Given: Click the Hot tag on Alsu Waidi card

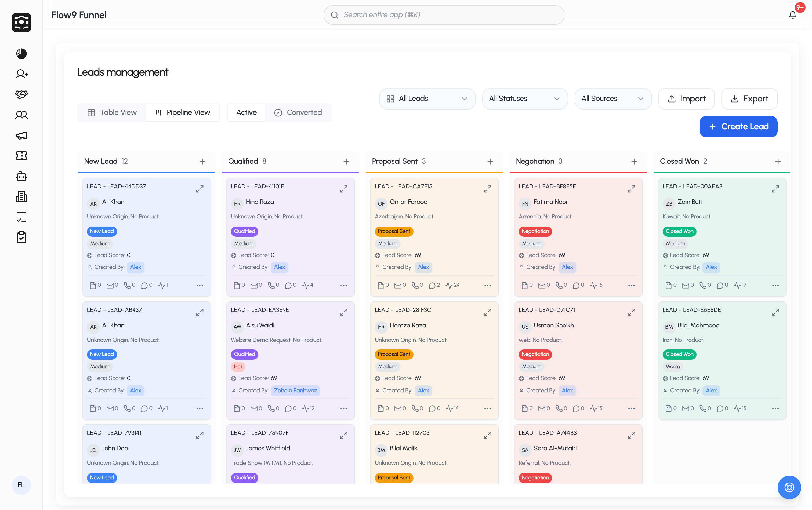Looking at the screenshot, I should click(x=238, y=366).
